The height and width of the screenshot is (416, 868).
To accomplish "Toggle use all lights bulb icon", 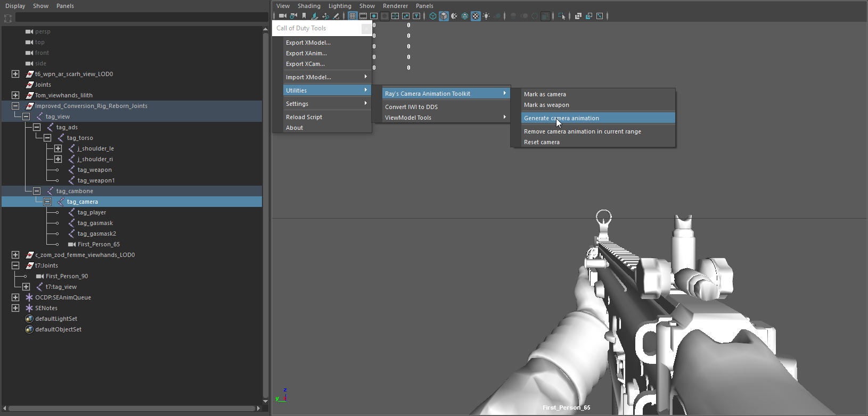I will (486, 16).
